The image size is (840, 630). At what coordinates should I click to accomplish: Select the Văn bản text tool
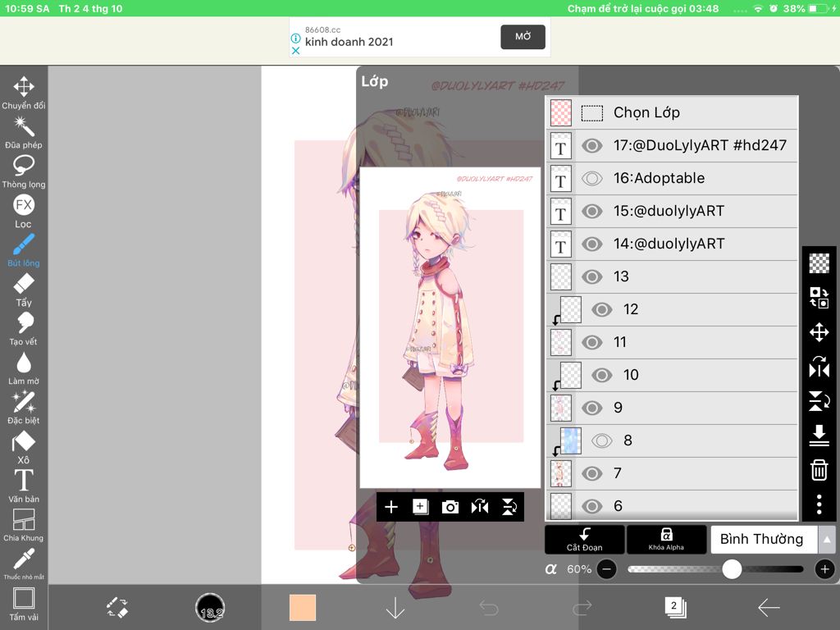point(24,486)
